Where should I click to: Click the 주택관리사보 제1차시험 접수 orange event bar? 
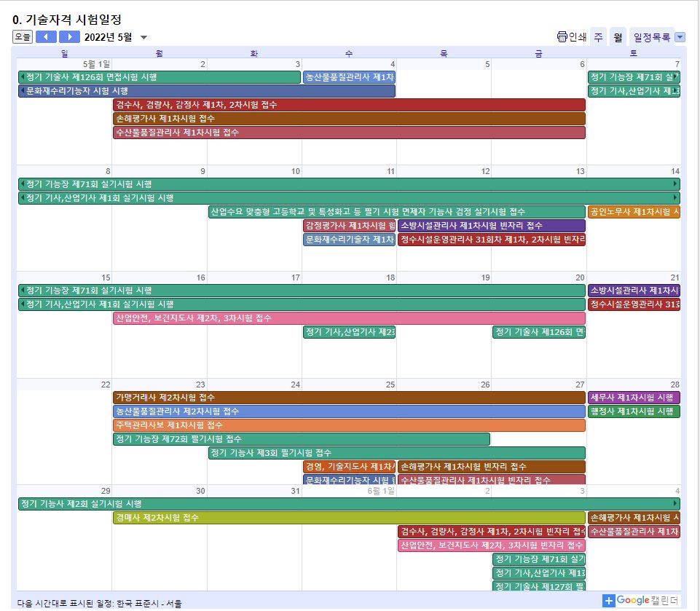tap(349, 425)
